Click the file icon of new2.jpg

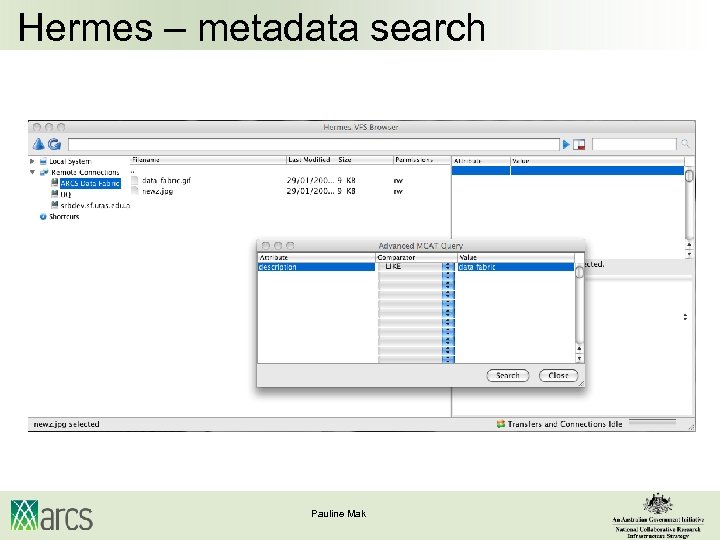point(135,191)
